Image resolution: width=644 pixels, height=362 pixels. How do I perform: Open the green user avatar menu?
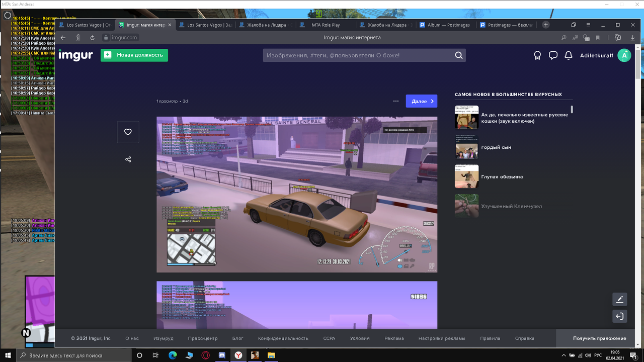(x=624, y=55)
